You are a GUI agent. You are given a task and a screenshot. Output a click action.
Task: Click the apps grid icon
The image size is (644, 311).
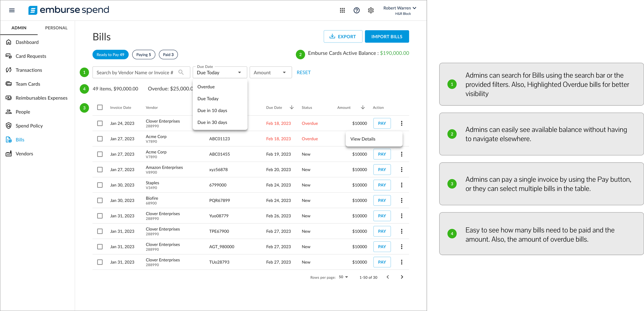tap(342, 10)
